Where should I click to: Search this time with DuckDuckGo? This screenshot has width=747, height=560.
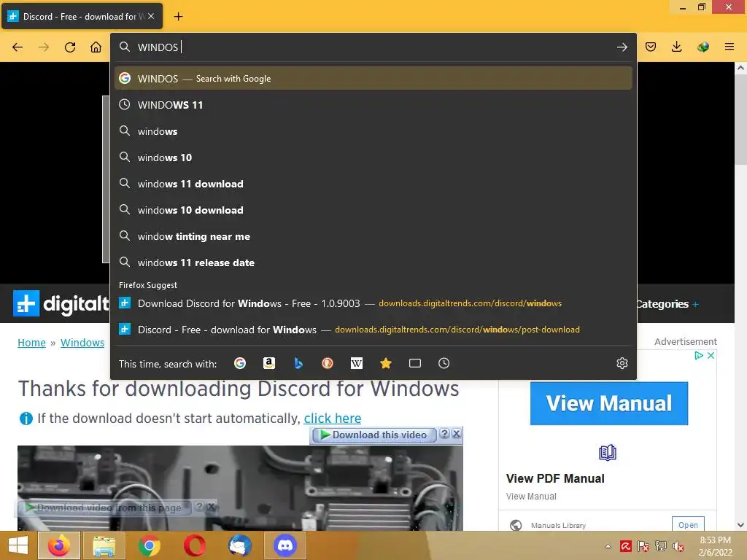click(328, 363)
